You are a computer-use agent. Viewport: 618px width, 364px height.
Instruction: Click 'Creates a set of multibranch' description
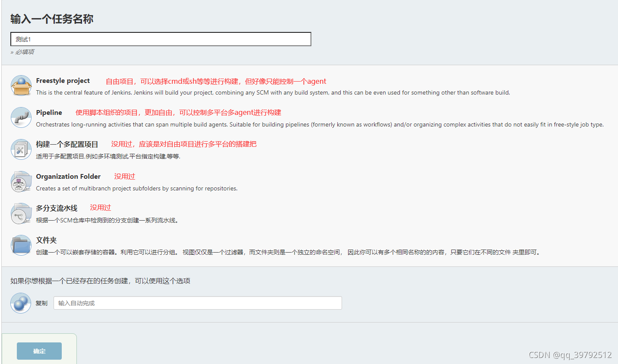(x=136, y=188)
